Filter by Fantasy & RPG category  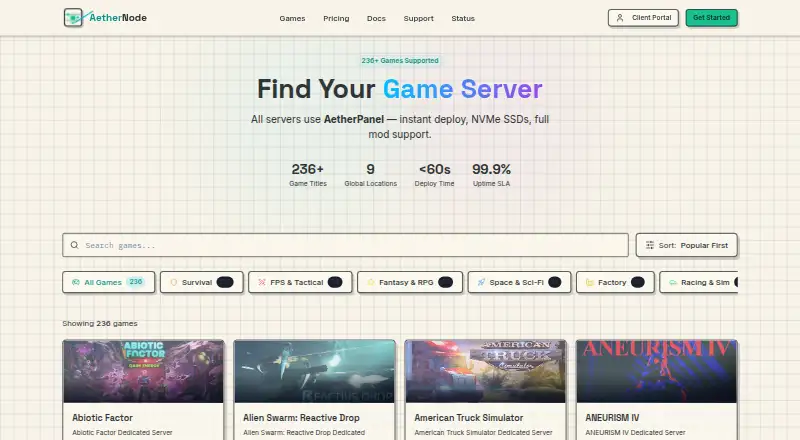coord(410,282)
